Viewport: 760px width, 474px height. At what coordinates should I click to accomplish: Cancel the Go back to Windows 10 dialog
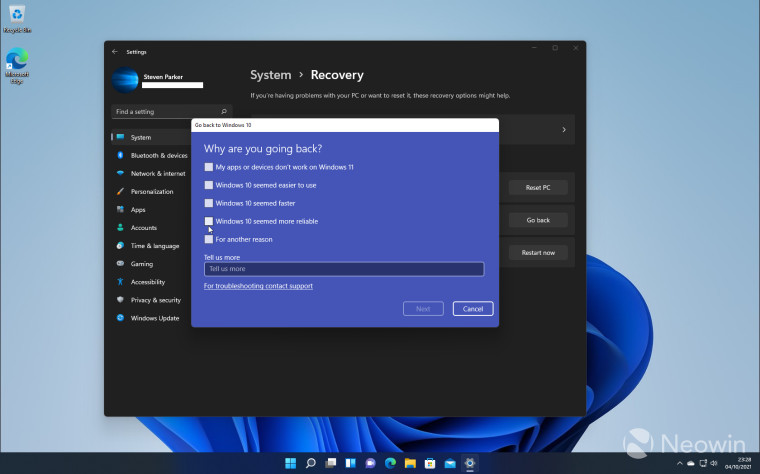473,309
